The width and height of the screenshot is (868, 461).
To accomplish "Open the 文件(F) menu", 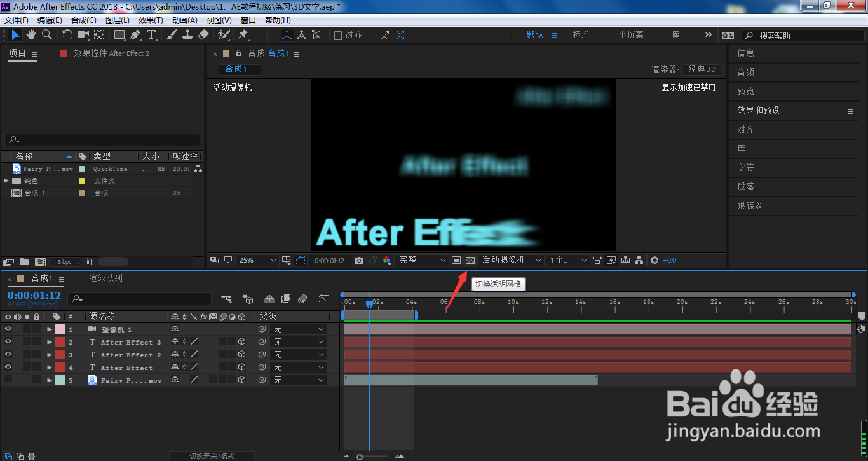I will click(17, 20).
